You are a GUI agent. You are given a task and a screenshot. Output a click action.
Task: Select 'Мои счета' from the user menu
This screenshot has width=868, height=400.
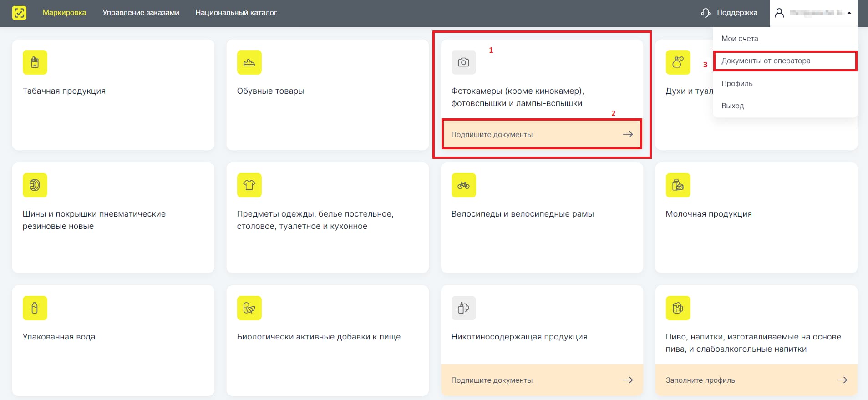(785, 39)
